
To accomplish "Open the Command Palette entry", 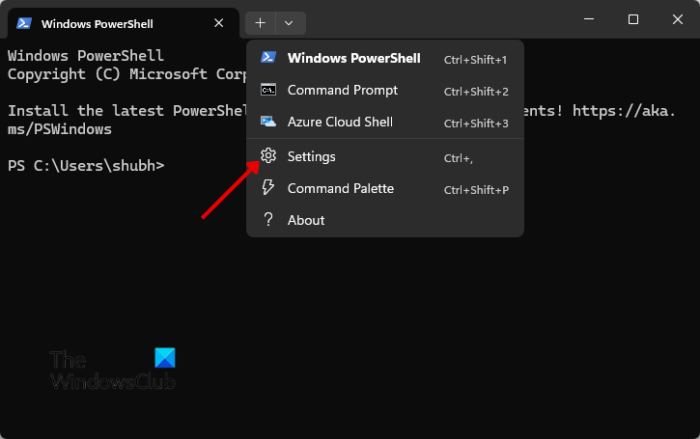I will [x=340, y=188].
